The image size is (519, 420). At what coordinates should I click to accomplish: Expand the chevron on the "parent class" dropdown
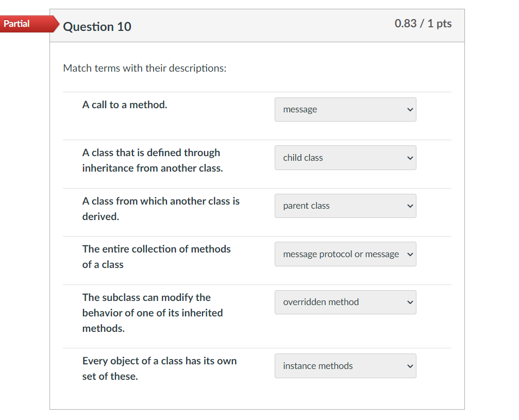click(410, 206)
